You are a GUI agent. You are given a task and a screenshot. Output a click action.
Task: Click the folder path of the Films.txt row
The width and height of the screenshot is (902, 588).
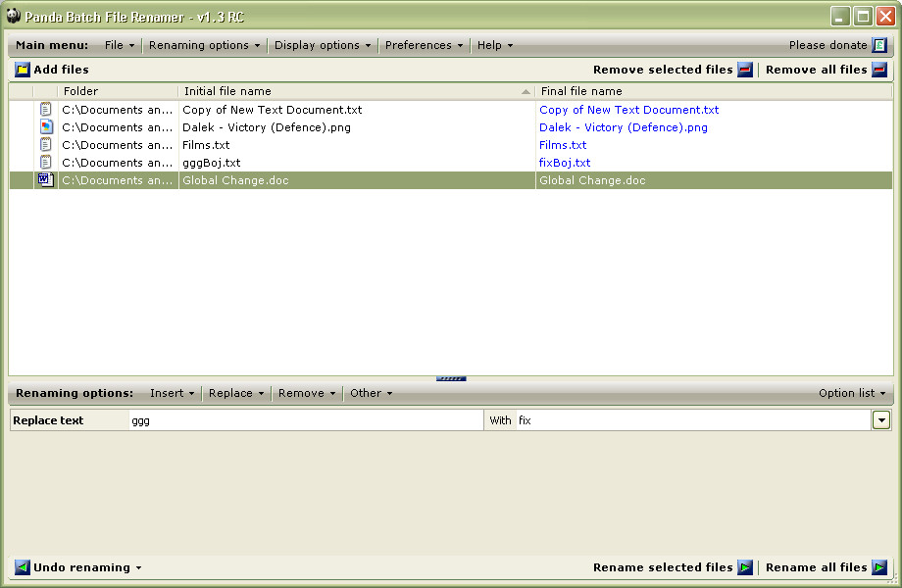(118, 145)
